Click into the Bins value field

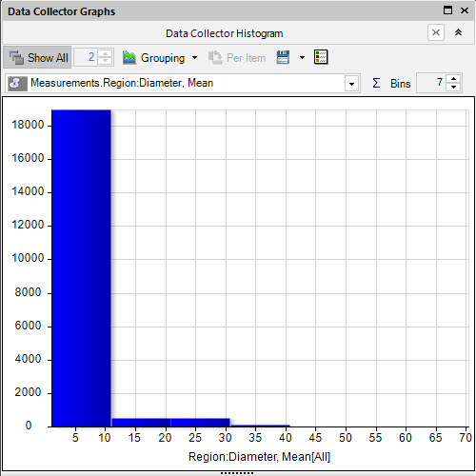click(x=431, y=83)
